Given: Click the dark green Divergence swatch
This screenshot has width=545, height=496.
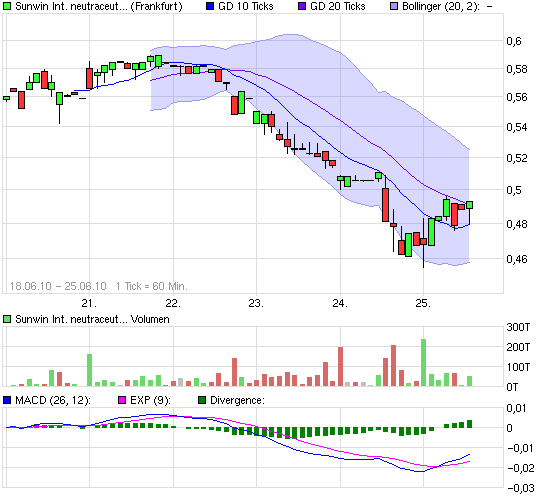Looking at the screenshot, I should pyautogui.click(x=202, y=400).
